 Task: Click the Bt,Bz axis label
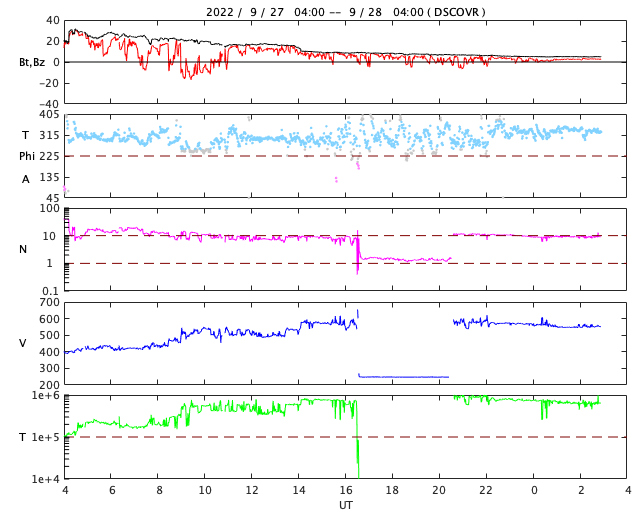click(32, 62)
